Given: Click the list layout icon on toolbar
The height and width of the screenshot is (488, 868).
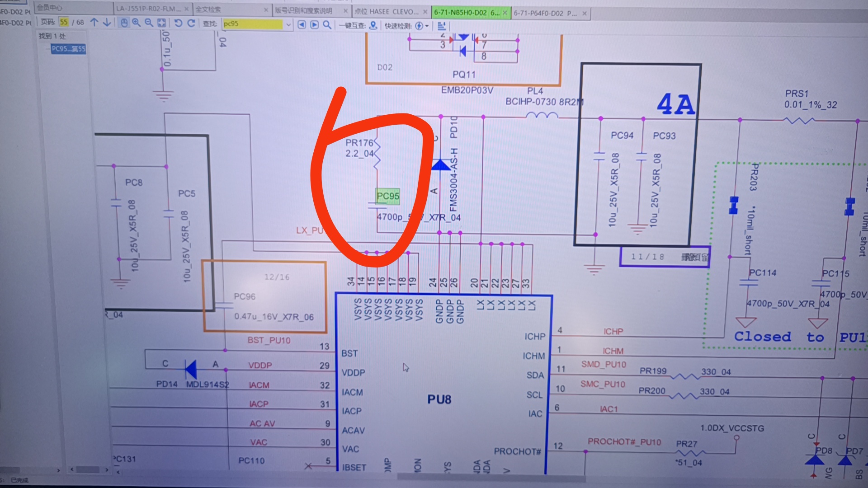Looking at the screenshot, I should [442, 26].
